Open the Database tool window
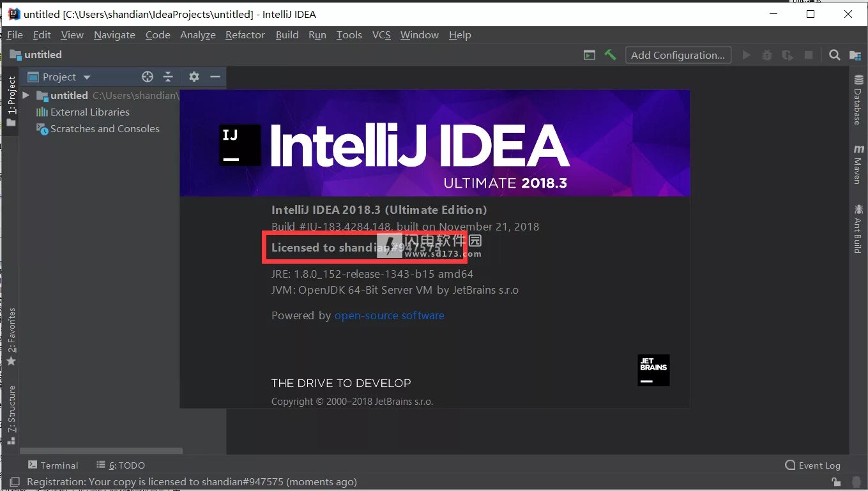 pos(858,96)
